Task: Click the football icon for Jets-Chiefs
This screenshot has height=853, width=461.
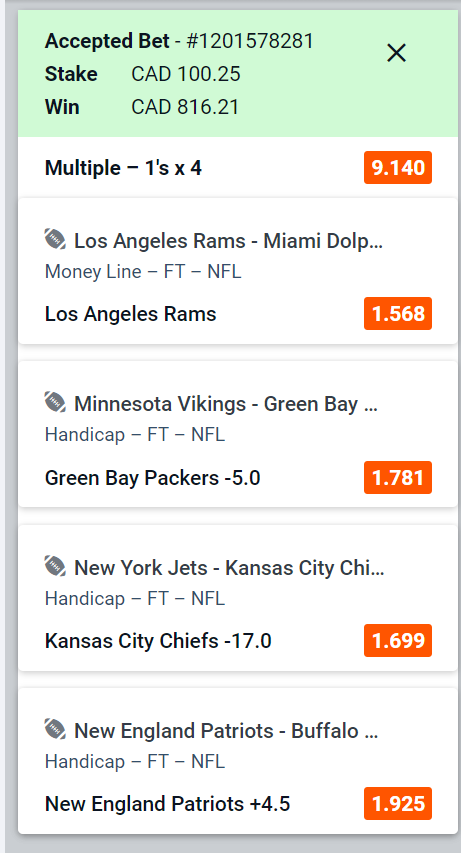Action: point(55,566)
